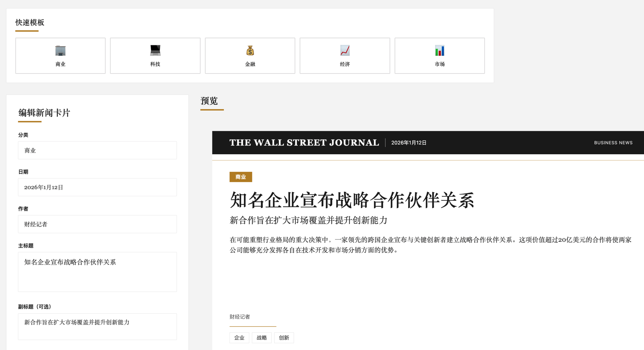Click the money bag icon for 金融 template
The width and height of the screenshot is (644, 350).
tap(250, 51)
